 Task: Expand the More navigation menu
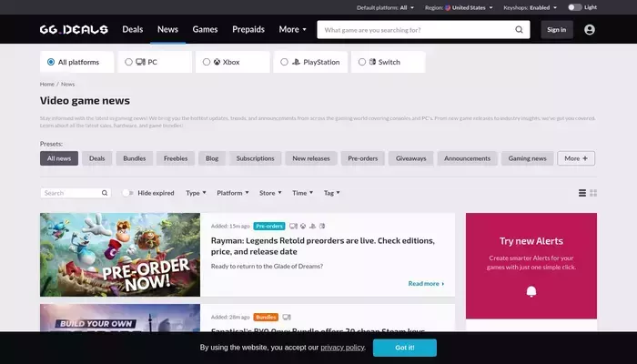(x=292, y=29)
